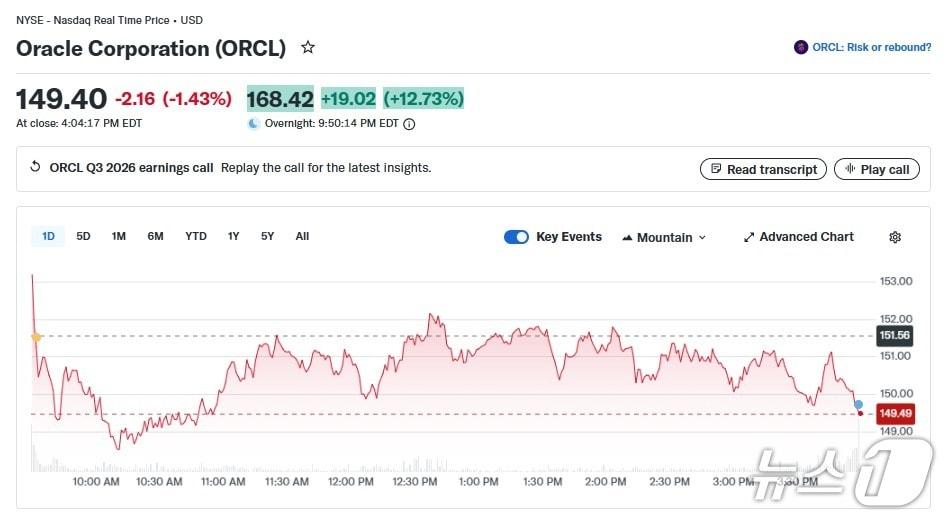Screen dimensions: 947x520
Task: Open chart settings gear icon
Action: [x=895, y=237]
